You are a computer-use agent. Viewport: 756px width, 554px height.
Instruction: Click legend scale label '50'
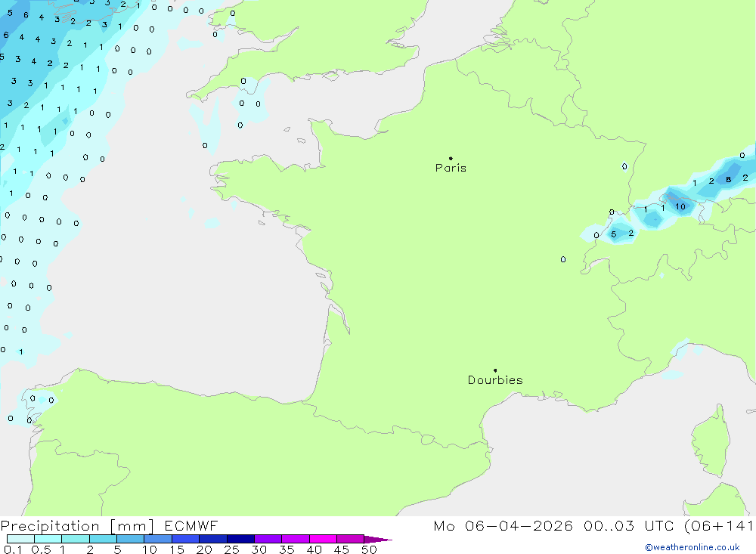[x=369, y=549]
